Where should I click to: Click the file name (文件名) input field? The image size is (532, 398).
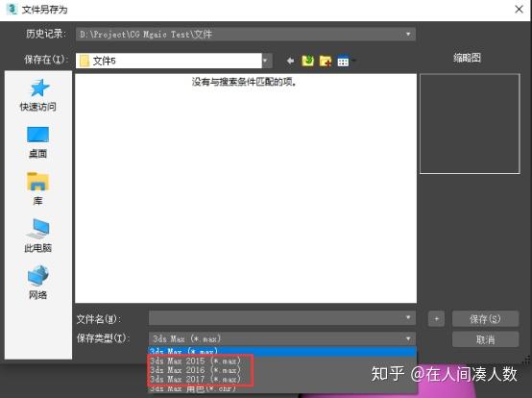[282, 318]
